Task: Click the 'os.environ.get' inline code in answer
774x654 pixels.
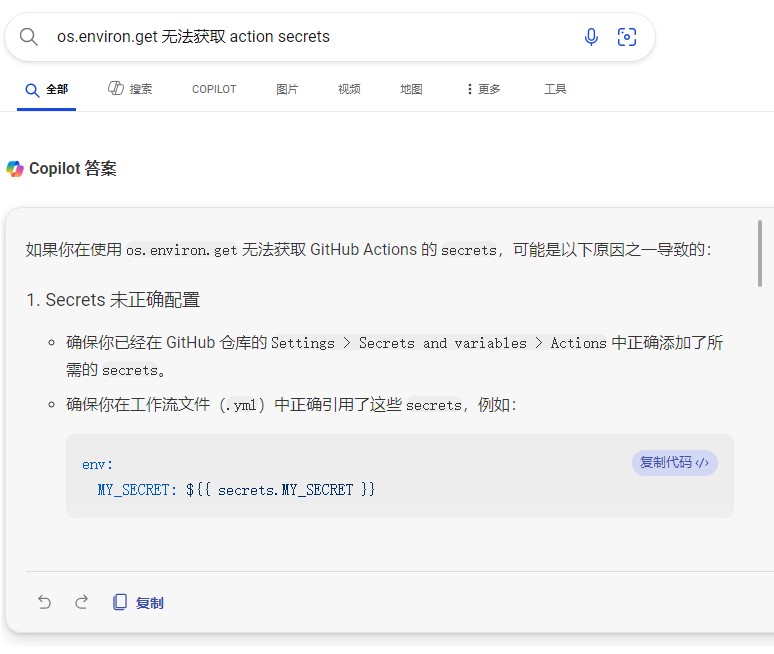Action: (x=182, y=250)
